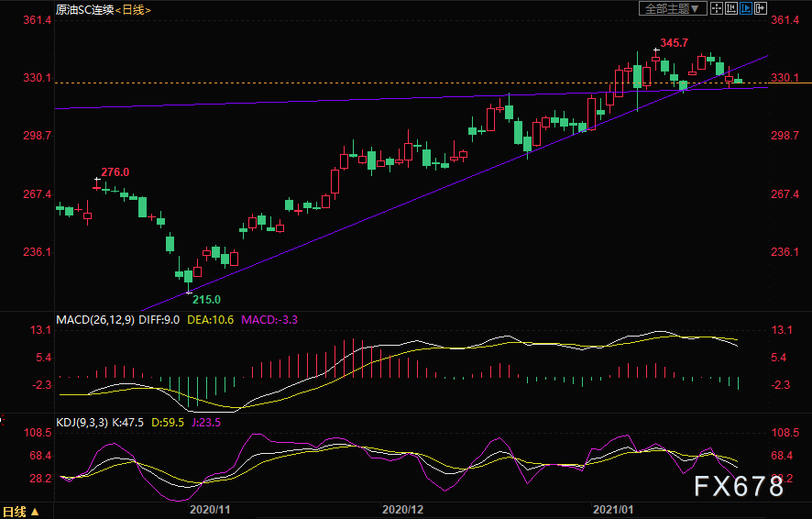Open the 全部主题 theme dropdown
This screenshot has height=519, width=812.
click(x=672, y=9)
